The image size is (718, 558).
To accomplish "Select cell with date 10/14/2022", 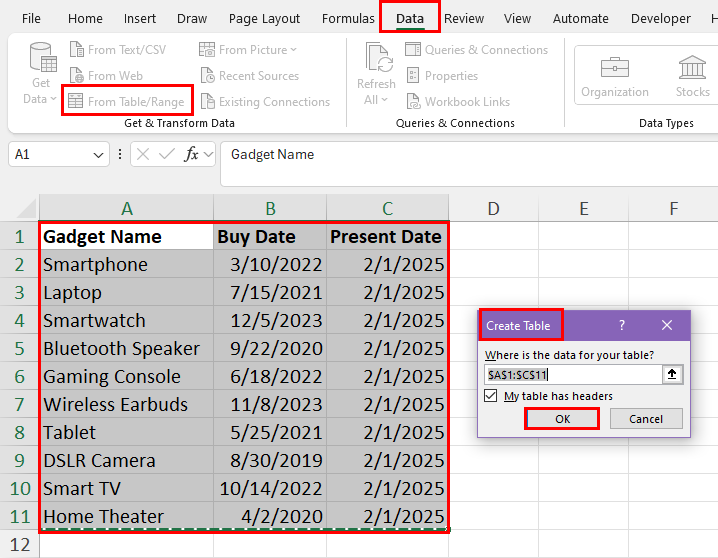I will pyautogui.click(x=270, y=488).
